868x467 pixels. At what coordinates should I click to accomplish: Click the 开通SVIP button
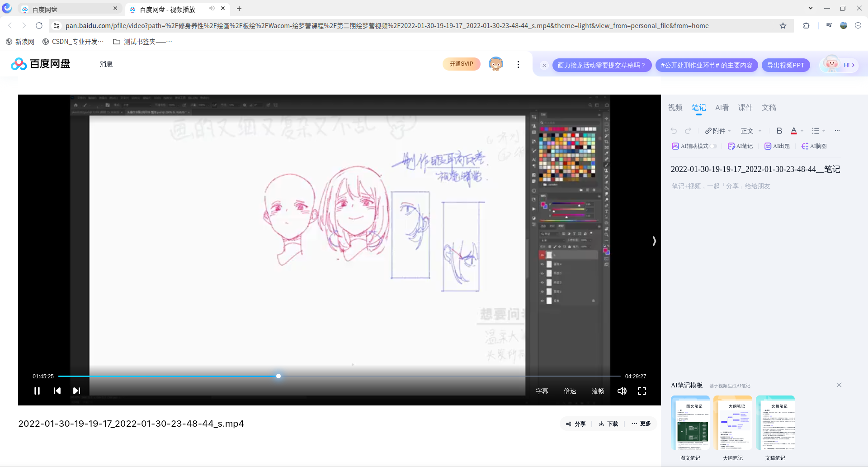462,64
